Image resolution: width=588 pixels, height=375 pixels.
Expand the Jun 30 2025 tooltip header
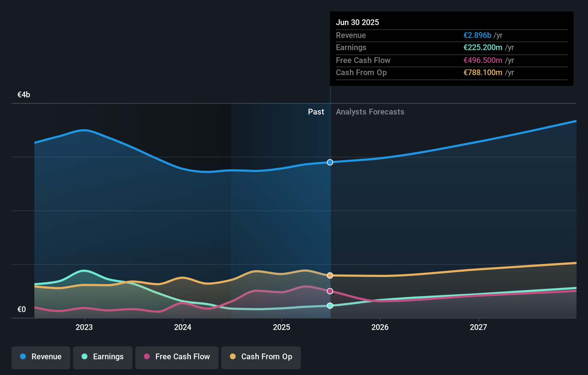(x=357, y=22)
